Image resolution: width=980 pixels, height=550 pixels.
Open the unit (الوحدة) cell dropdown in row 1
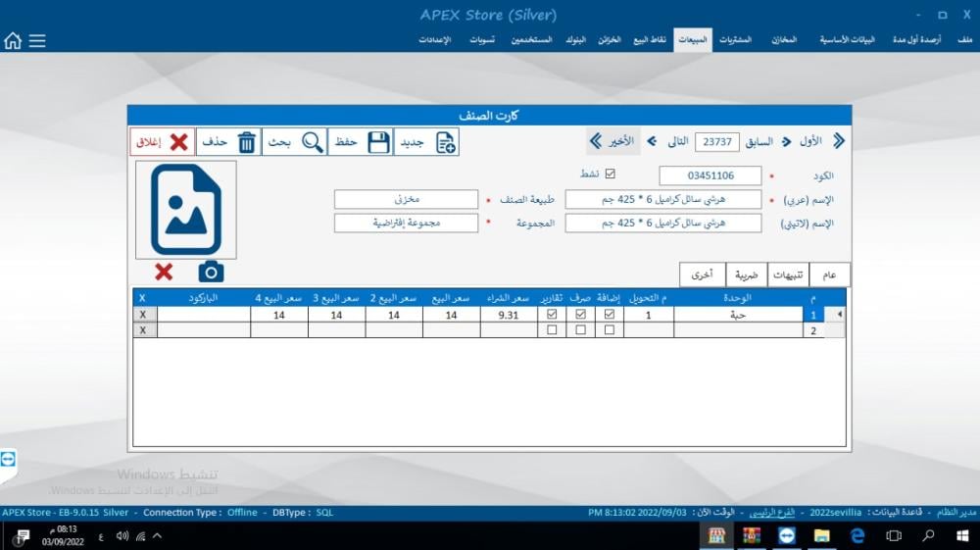tap(738, 315)
